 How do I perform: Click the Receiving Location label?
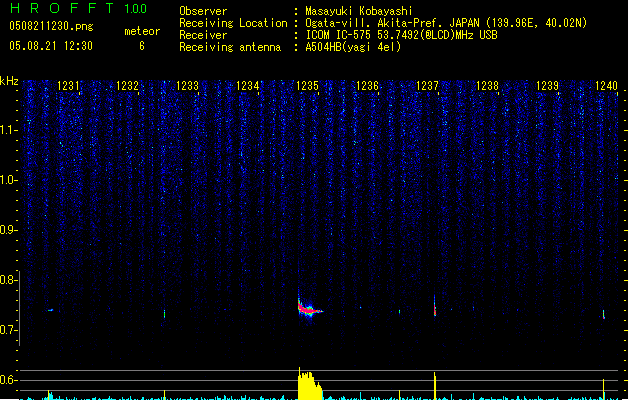(x=233, y=23)
